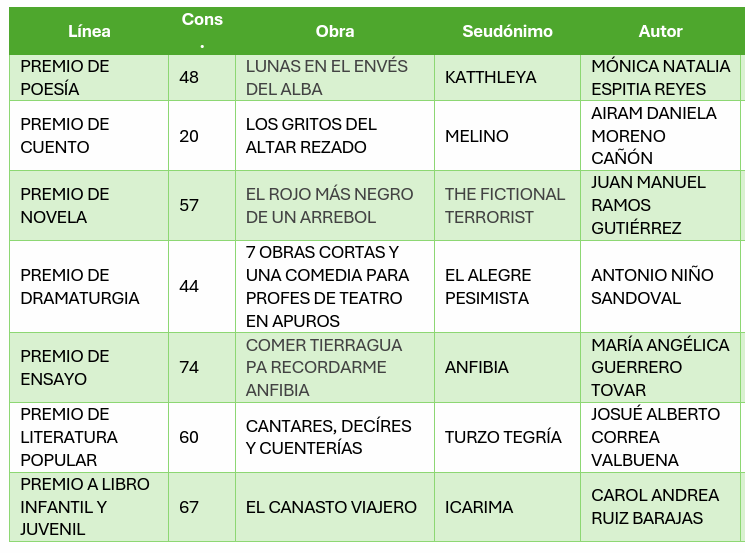Click the TURZO TEGRÍA pseudonym cell

pyautogui.click(x=503, y=437)
